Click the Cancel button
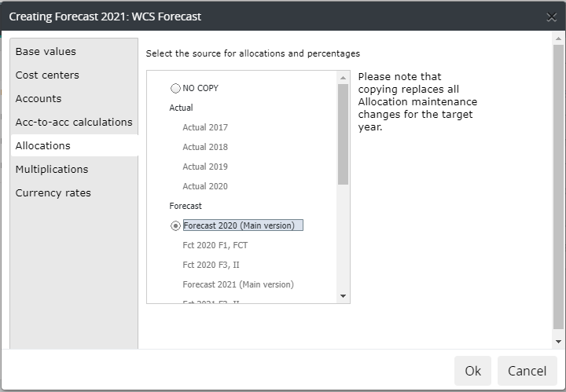566x392 pixels. tap(527, 371)
